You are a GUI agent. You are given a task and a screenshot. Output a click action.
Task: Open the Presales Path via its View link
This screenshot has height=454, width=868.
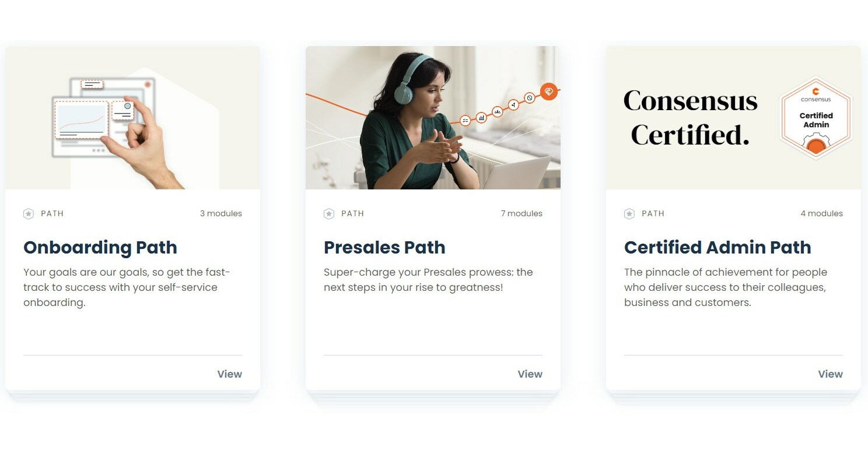click(530, 374)
